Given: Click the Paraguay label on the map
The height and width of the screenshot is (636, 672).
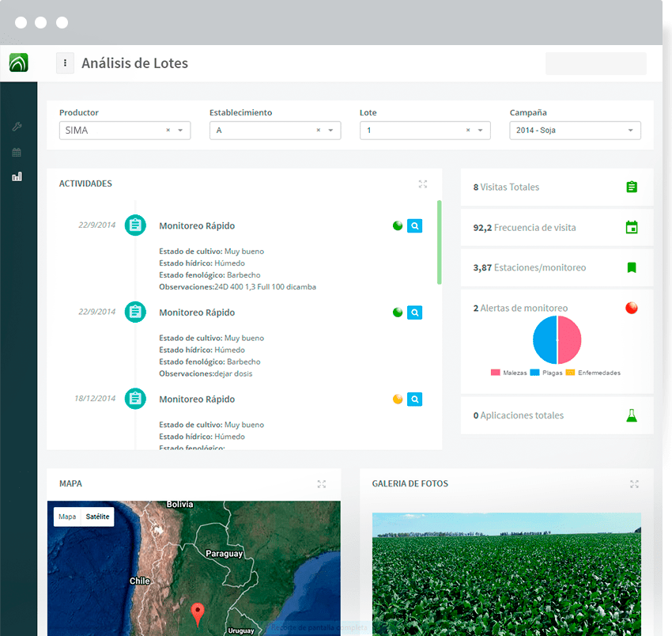Looking at the screenshot, I should coord(225,554).
